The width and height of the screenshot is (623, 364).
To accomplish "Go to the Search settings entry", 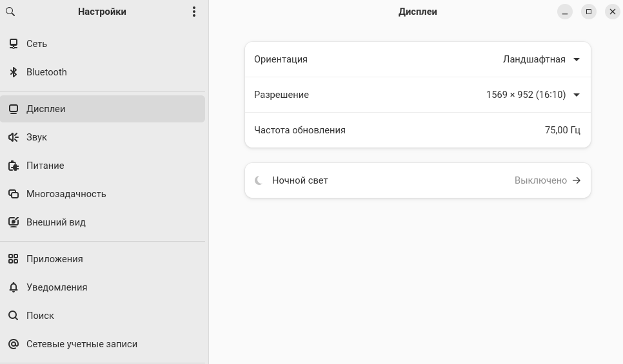I will click(x=40, y=316).
